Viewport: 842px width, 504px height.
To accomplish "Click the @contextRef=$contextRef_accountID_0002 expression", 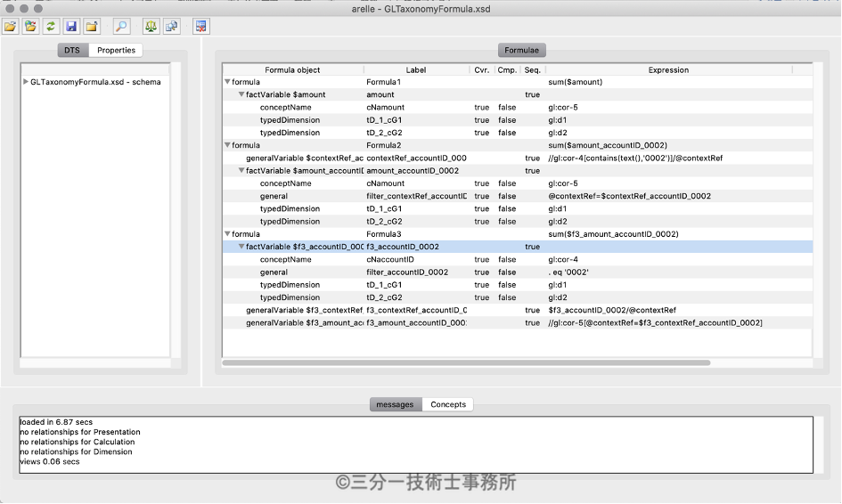I will [x=629, y=196].
